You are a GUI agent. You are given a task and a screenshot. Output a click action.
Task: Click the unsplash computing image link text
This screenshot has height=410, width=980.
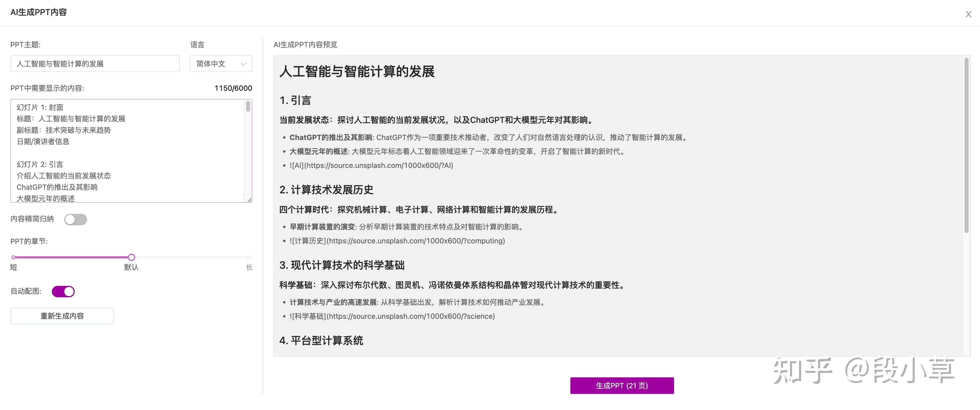tap(397, 241)
